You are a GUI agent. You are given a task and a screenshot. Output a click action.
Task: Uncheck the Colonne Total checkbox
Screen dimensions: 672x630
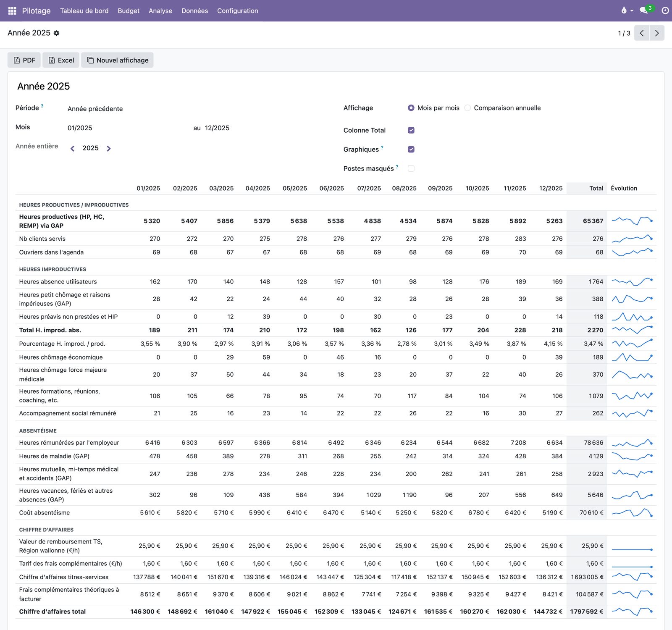click(x=411, y=130)
